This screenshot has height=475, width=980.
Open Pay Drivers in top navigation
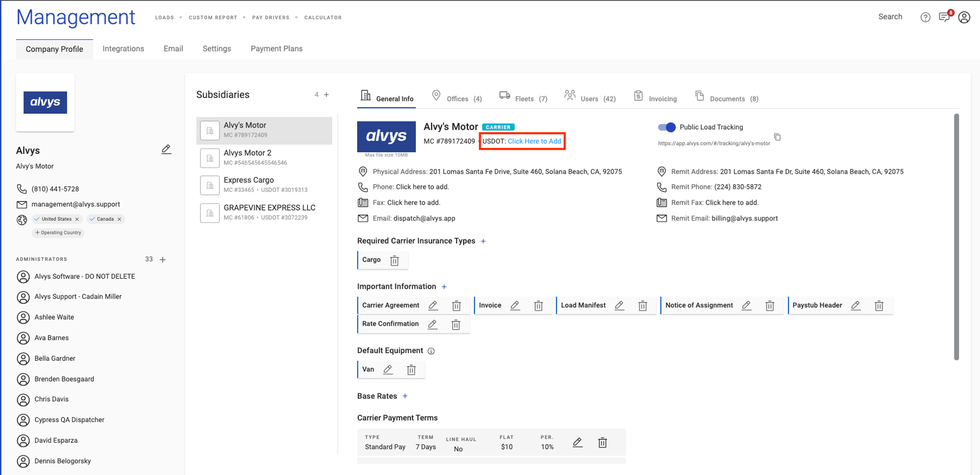pyautogui.click(x=270, y=18)
